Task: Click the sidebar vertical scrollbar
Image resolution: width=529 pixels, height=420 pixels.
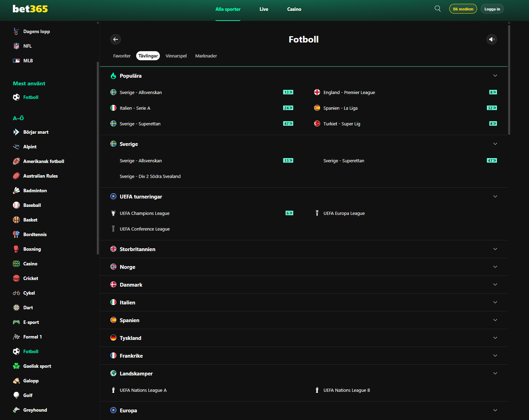Action: (x=98, y=158)
